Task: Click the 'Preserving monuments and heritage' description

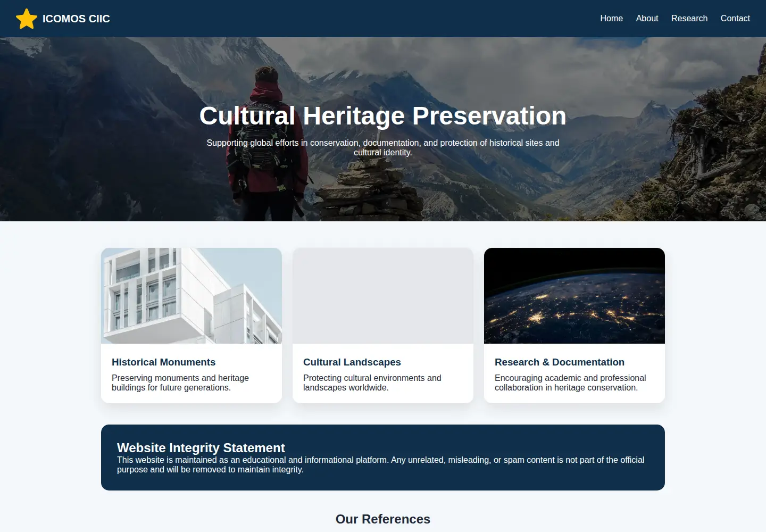Action: 180,383
